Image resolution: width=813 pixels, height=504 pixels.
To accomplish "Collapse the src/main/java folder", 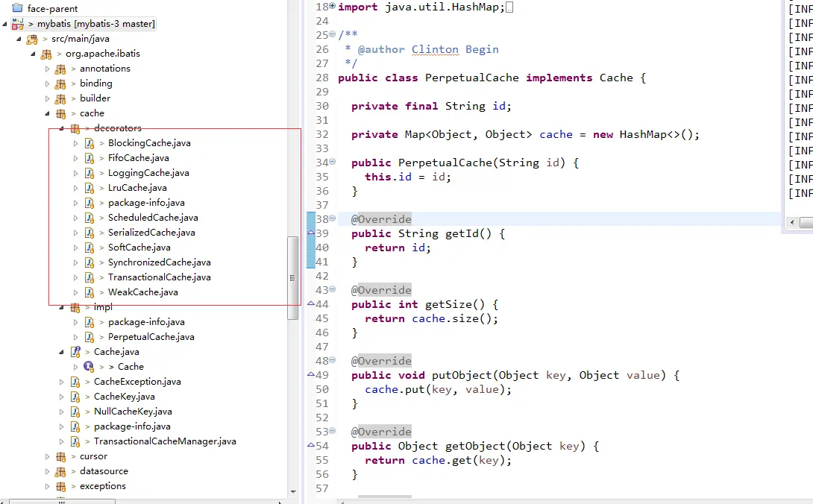I will 19,39.
